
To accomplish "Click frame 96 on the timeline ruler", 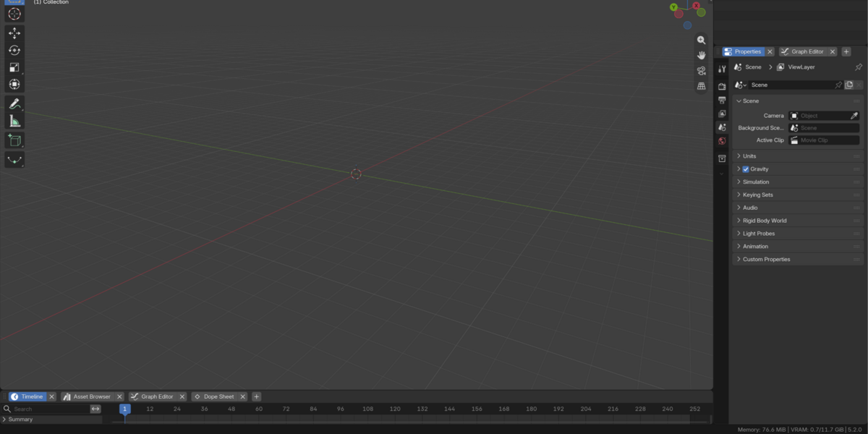I will pyautogui.click(x=340, y=409).
